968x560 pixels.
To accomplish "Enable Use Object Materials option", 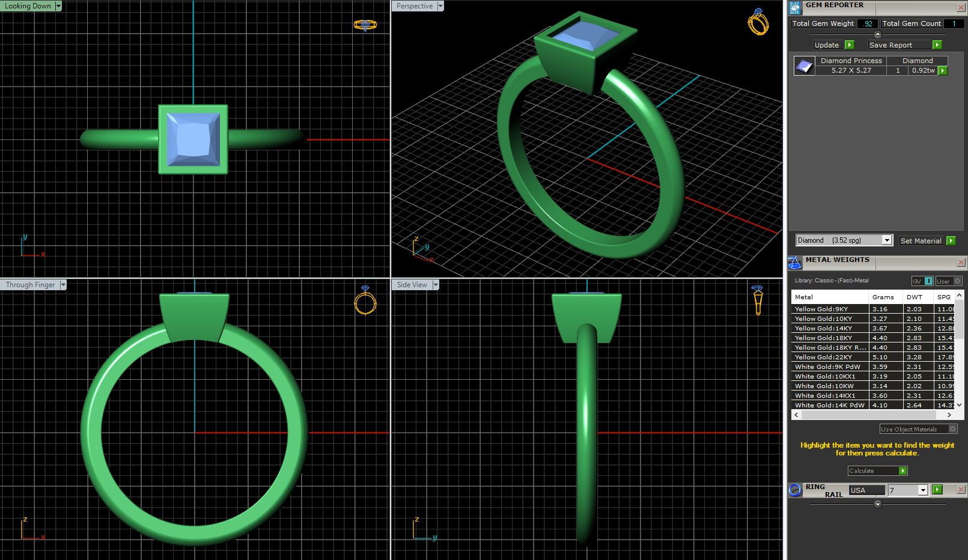I will point(952,429).
